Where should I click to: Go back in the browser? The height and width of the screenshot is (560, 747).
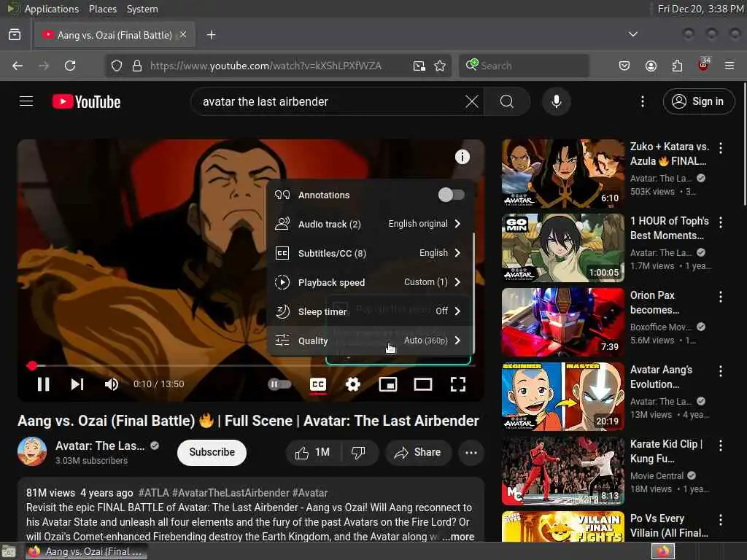pyautogui.click(x=18, y=66)
